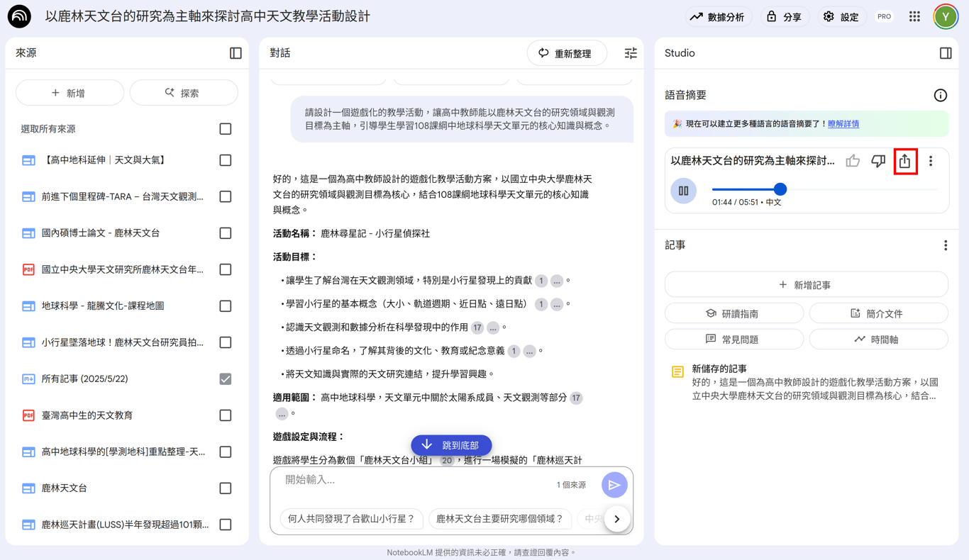Open the 記事 section more options menu

946,245
